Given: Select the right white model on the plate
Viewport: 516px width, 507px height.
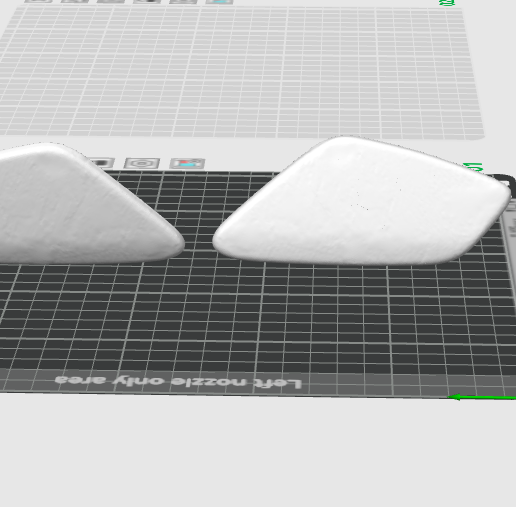Looking at the screenshot, I should click(x=362, y=202).
